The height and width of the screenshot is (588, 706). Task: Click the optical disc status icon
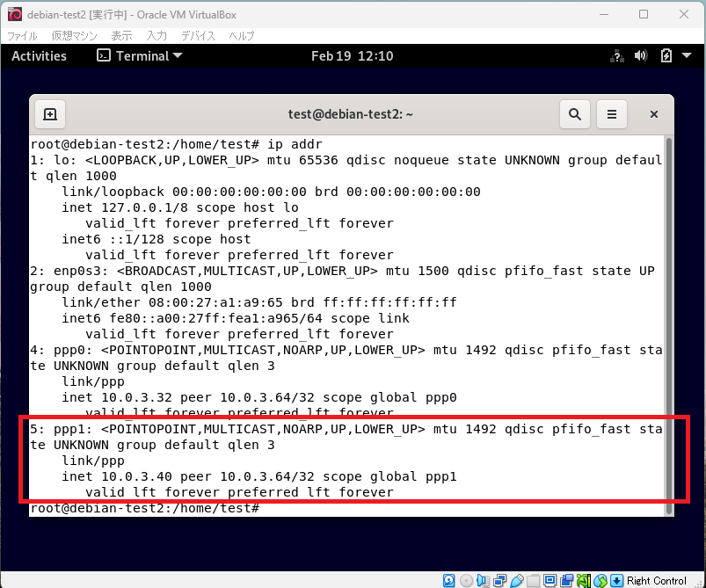(x=467, y=580)
